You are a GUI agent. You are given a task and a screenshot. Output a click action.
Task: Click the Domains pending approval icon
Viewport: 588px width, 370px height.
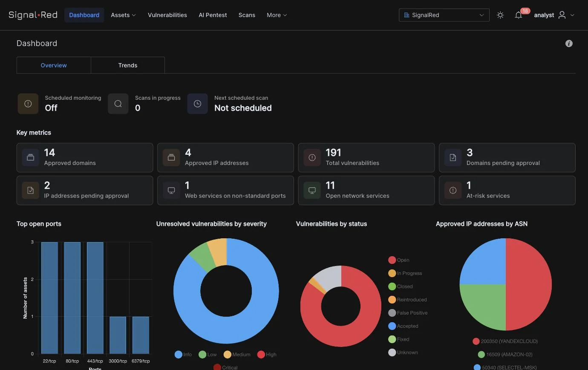[453, 157]
